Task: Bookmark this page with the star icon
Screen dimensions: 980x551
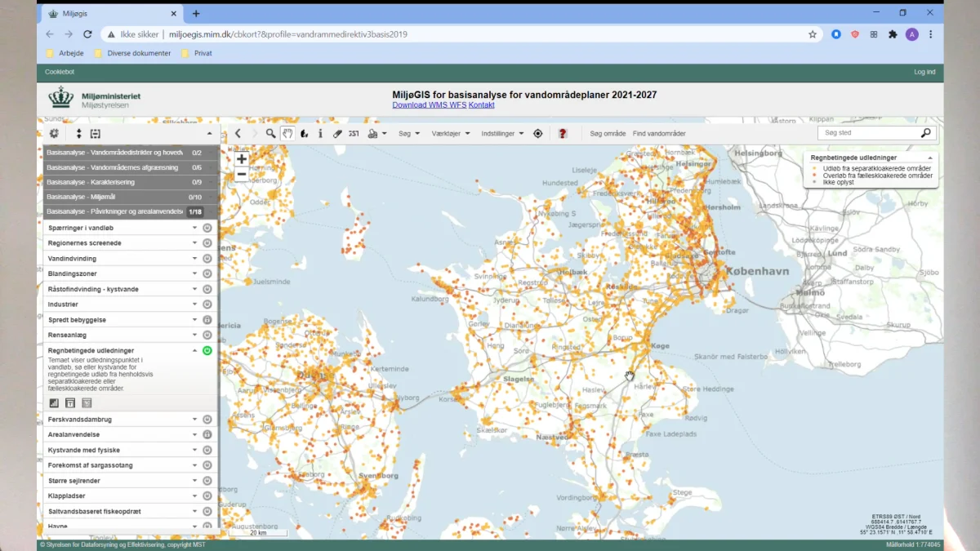Action: pyautogui.click(x=813, y=34)
